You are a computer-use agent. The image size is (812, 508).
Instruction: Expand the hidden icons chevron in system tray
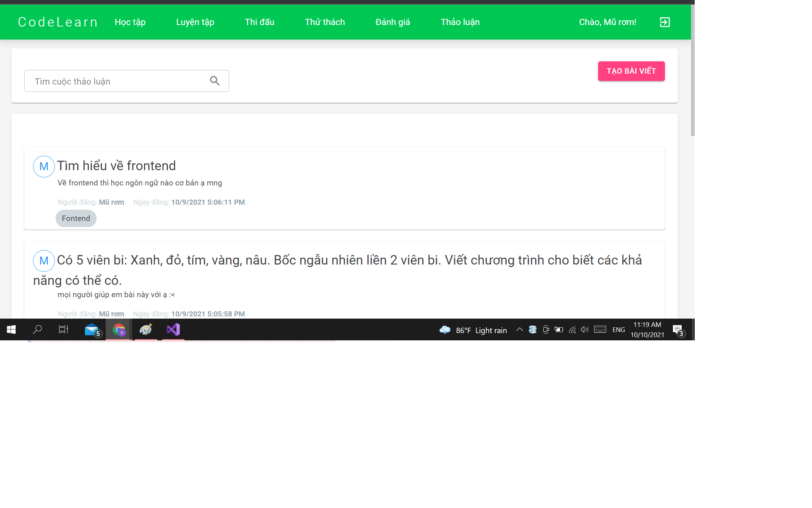tap(519, 329)
